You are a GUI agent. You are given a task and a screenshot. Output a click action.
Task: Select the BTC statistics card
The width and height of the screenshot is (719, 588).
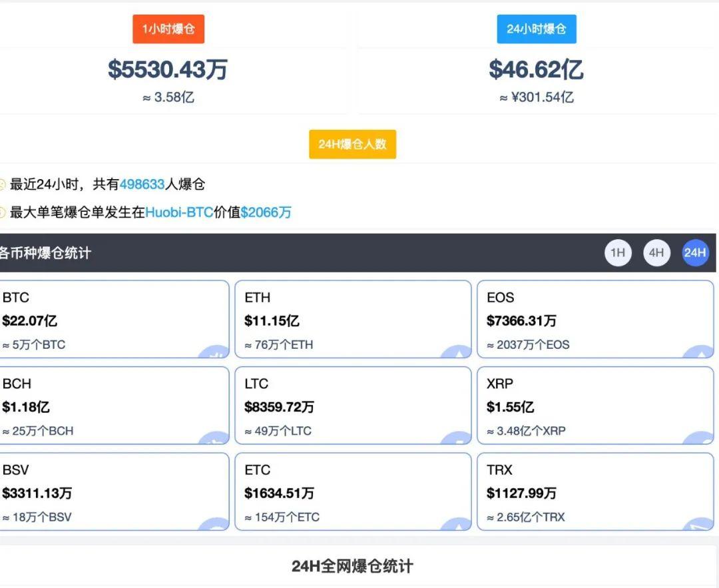coord(113,319)
